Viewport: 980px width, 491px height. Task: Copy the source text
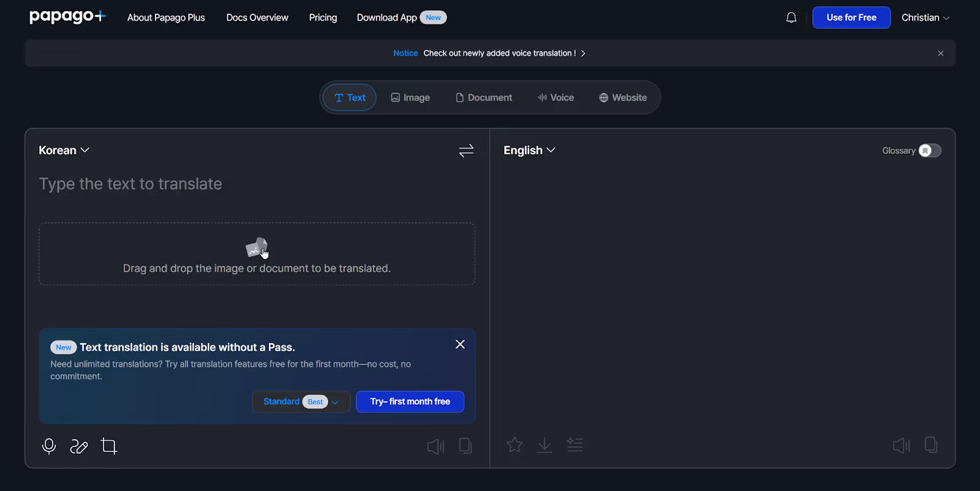(466, 446)
